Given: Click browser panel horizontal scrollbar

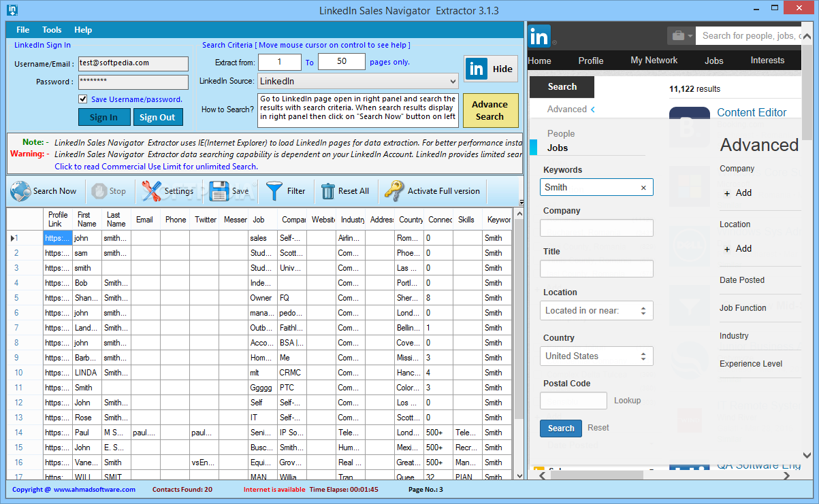Looking at the screenshot, I should point(665,476).
